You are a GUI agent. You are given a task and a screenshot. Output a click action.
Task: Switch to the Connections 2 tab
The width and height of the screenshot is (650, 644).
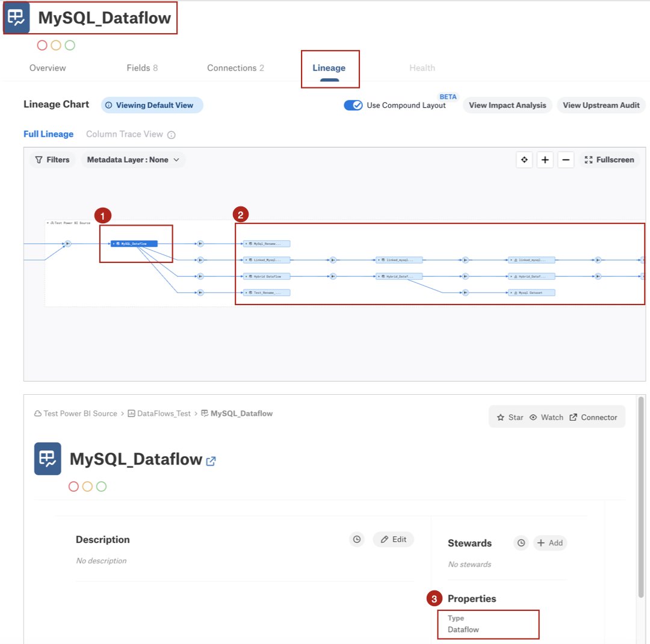(x=235, y=68)
